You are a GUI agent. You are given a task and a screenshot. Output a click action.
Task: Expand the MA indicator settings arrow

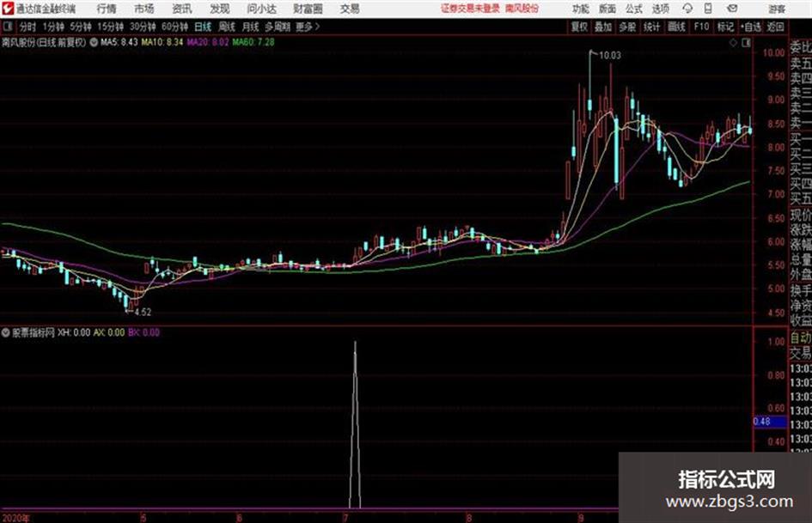94,42
